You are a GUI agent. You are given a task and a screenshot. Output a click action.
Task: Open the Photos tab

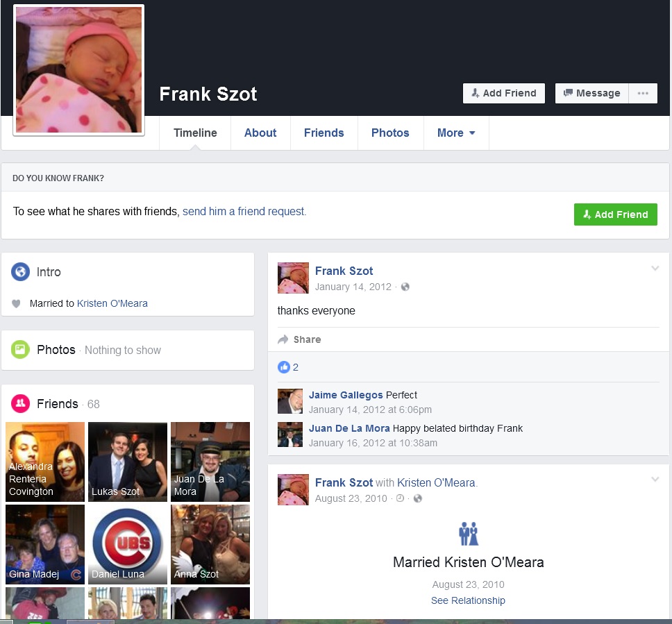pyautogui.click(x=390, y=133)
